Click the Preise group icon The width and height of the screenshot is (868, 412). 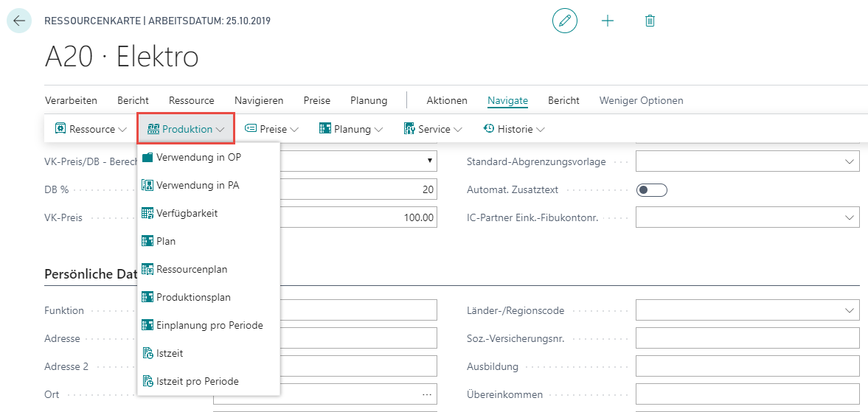pos(251,129)
